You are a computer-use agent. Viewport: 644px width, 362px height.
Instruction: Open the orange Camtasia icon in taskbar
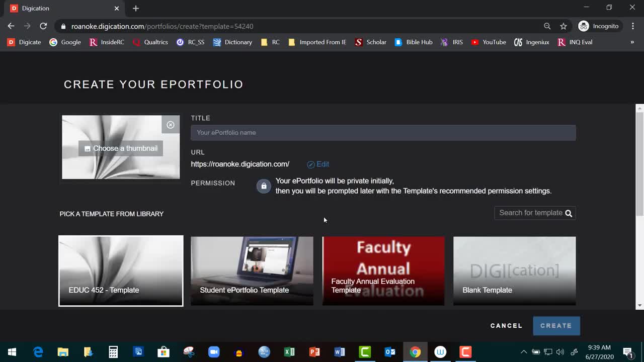point(465,352)
